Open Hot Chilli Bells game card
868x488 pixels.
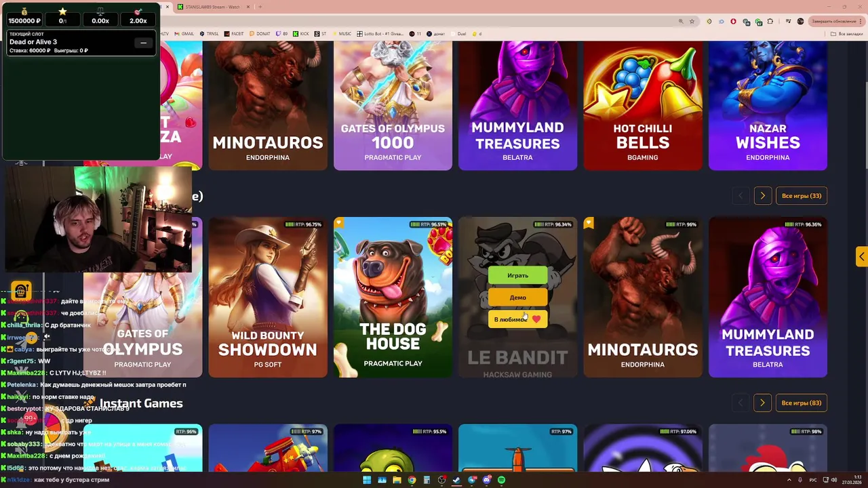[x=642, y=105]
